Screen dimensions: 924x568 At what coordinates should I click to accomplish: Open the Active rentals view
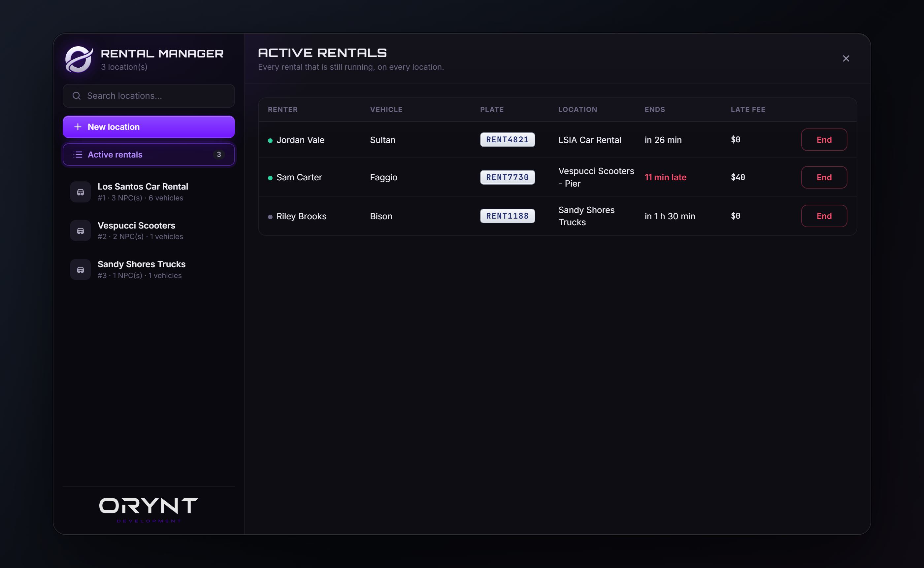148,155
